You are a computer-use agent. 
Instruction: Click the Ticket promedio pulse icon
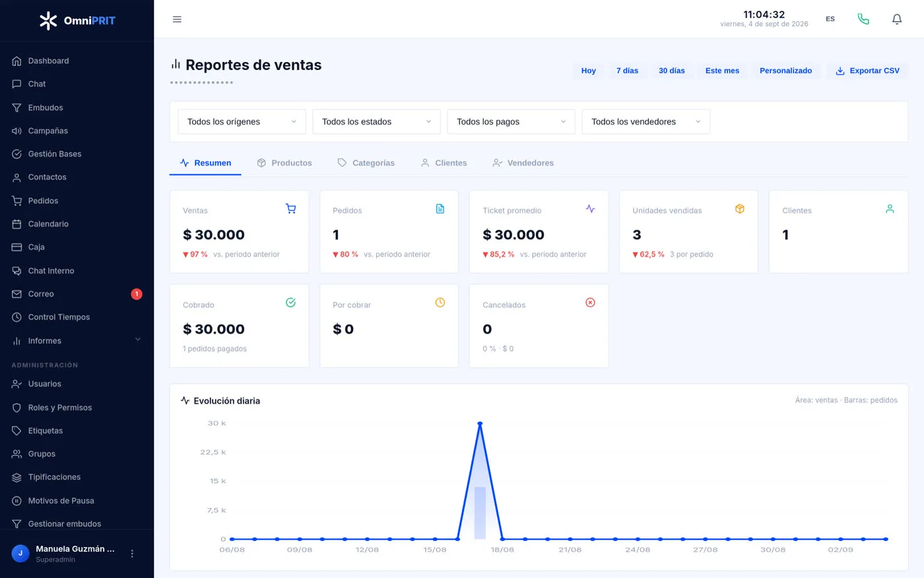tap(590, 209)
